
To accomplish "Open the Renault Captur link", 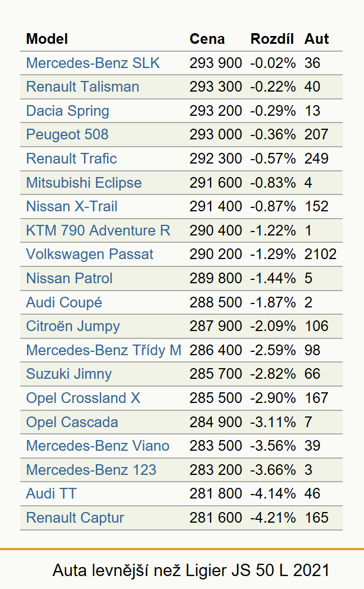I will [75, 518].
